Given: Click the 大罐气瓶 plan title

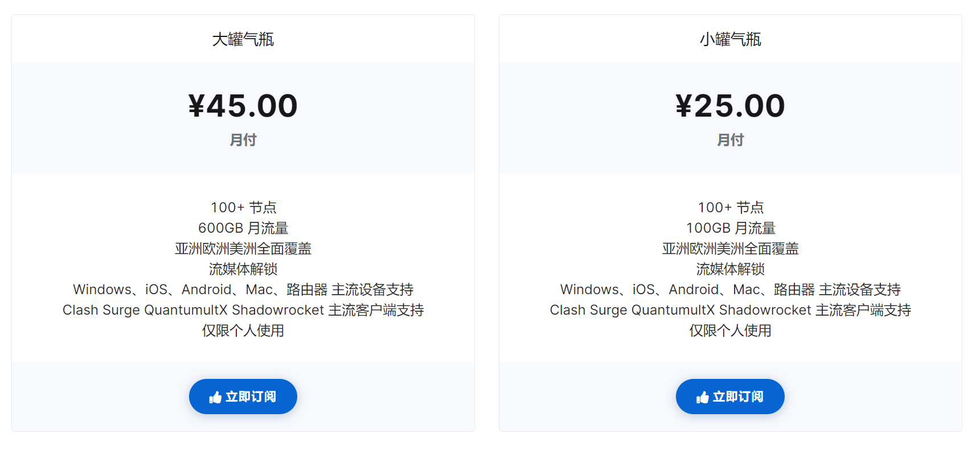Looking at the screenshot, I should click(243, 39).
